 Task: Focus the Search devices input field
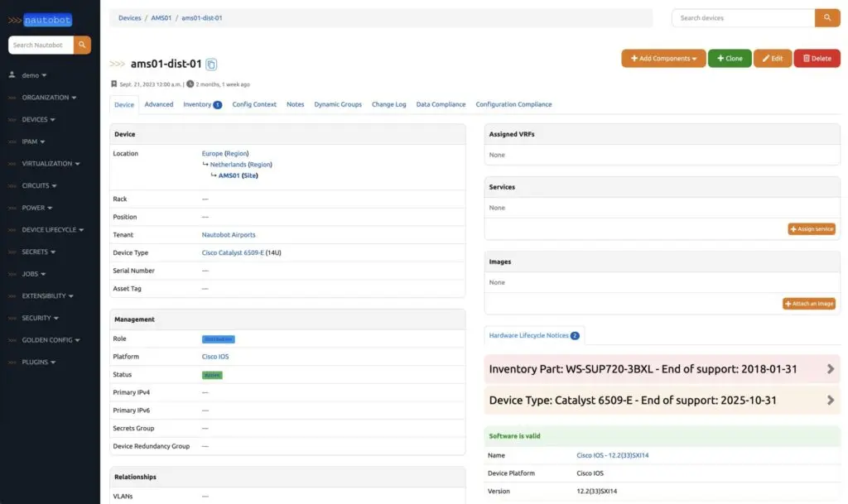pyautogui.click(x=743, y=18)
